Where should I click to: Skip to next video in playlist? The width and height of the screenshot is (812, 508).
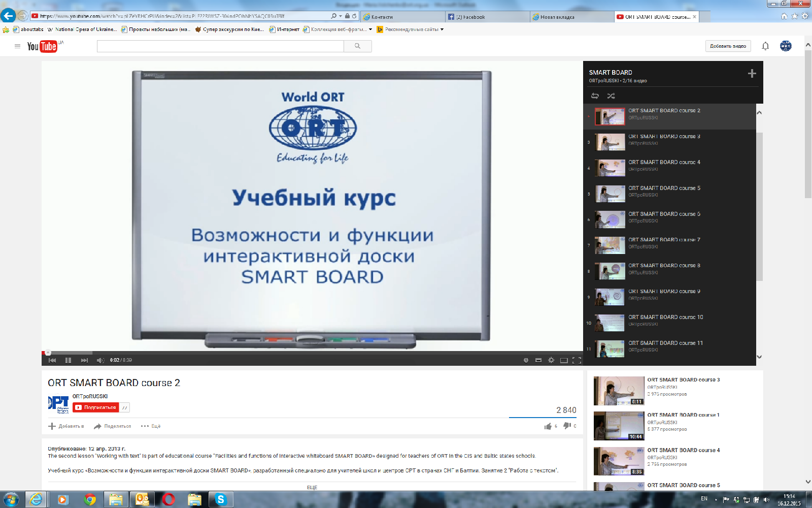coord(84,360)
